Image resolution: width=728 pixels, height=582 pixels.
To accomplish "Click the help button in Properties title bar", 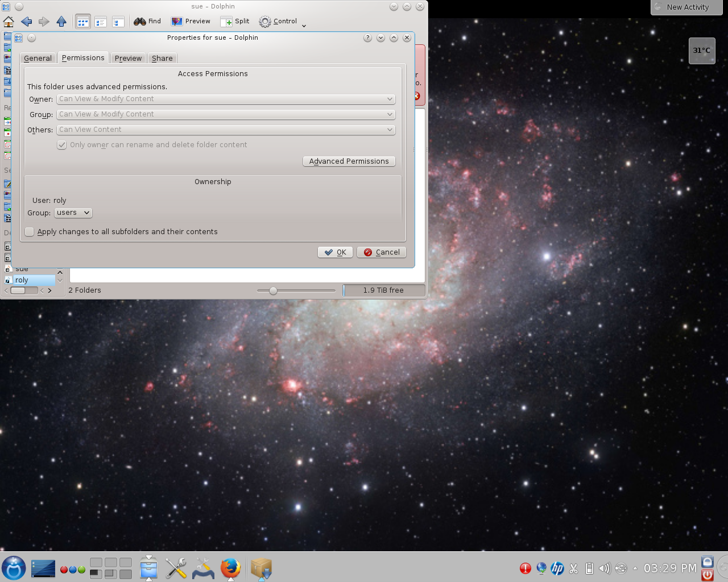I will [367, 38].
